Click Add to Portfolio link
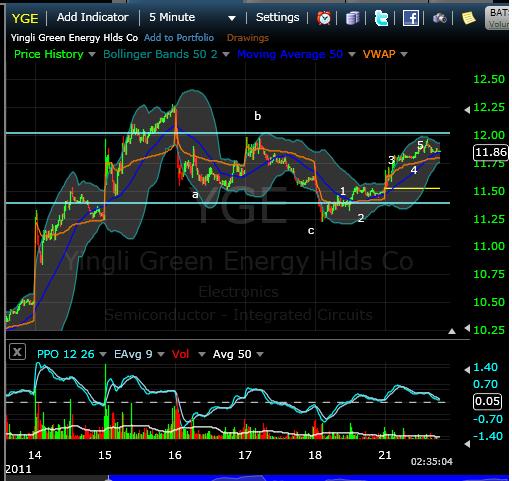Screen dimensions: 512x481 179,37
